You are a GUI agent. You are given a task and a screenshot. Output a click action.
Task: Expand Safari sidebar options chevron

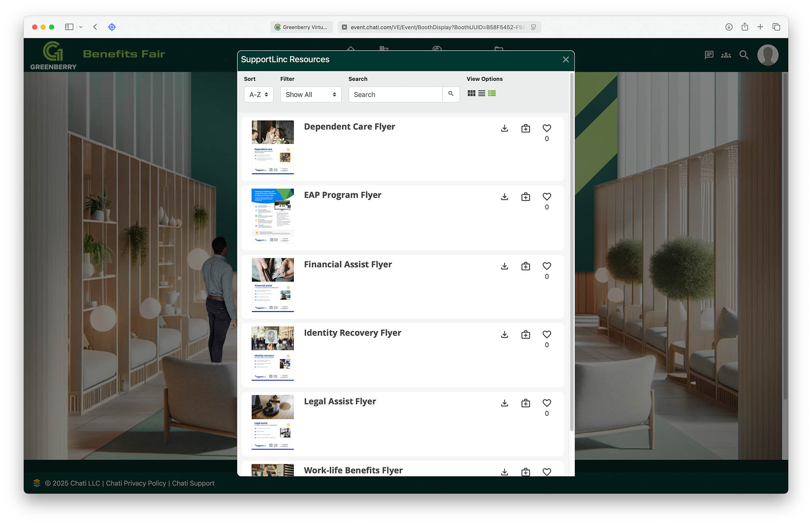[x=81, y=27]
